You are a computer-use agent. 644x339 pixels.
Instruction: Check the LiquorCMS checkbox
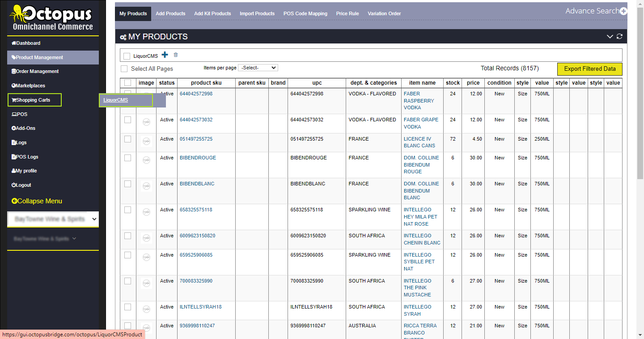(127, 56)
